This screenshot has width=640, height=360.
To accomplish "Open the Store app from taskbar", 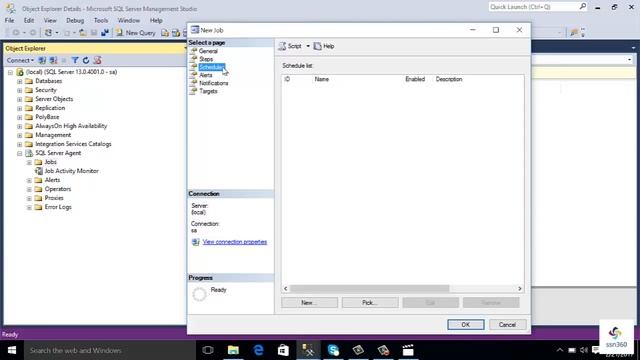I will pyautogui.click(x=283, y=350).
